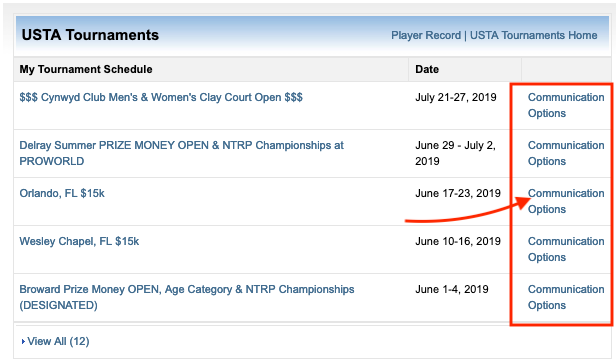Click the USTA Tournaments panel heading
The width and height of the screenshot is (616, 364).
tap(90, 35)
